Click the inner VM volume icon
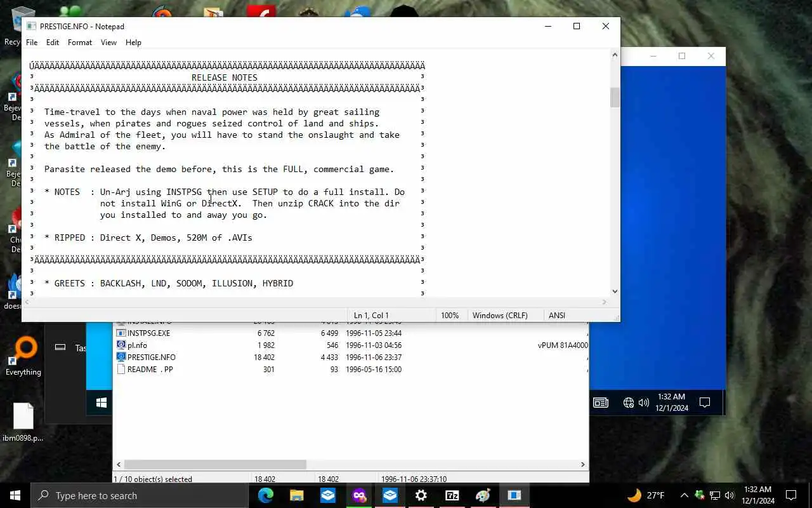Screen dimensions: 812x508 [644, 403]
